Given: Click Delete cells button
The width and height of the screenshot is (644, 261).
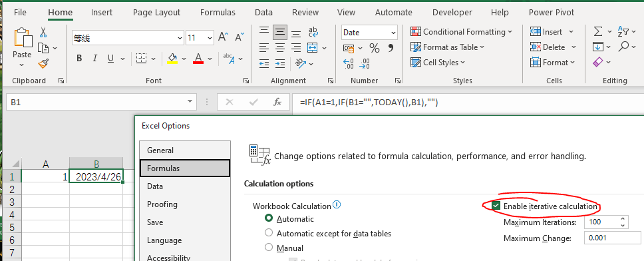Looking at the screenshot, I should point(548,47).
